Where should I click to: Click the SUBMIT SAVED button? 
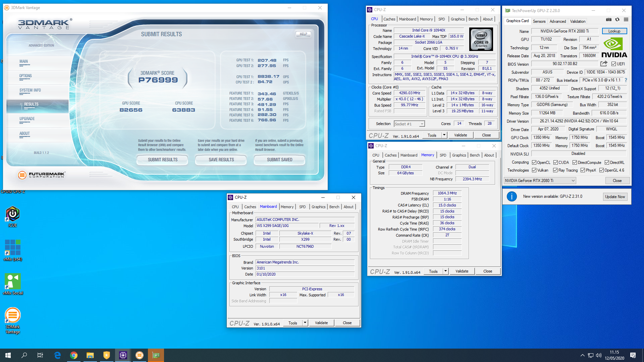[x=279, y=160]
